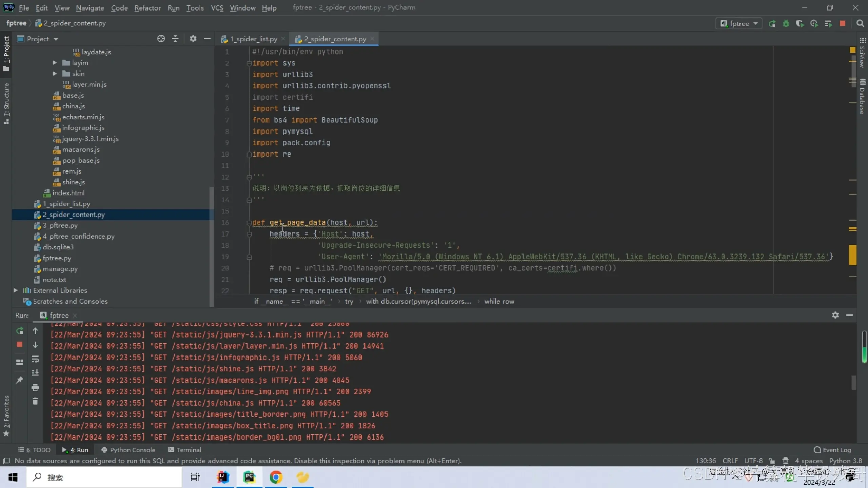This screenshot has height=488, width=868.
Task: Click the yellow warning stripe in editor gutter
Action: 852,255
